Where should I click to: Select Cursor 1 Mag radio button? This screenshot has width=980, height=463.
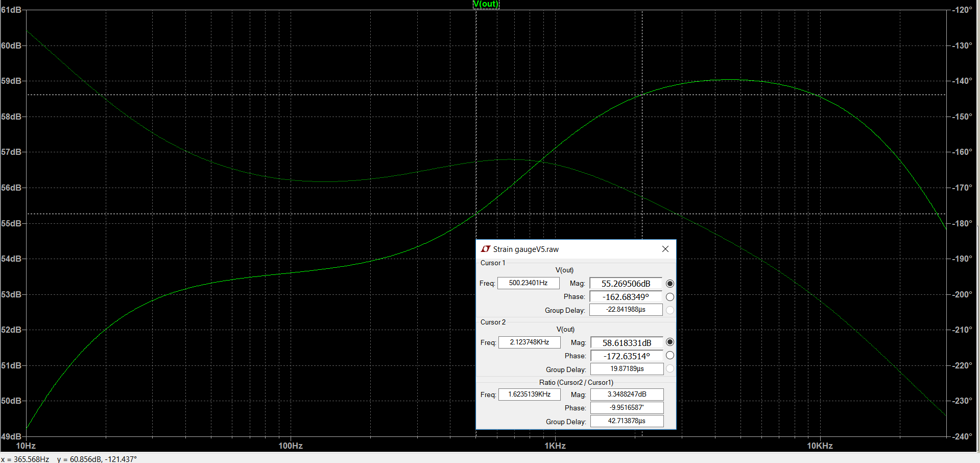click(670, 284)
